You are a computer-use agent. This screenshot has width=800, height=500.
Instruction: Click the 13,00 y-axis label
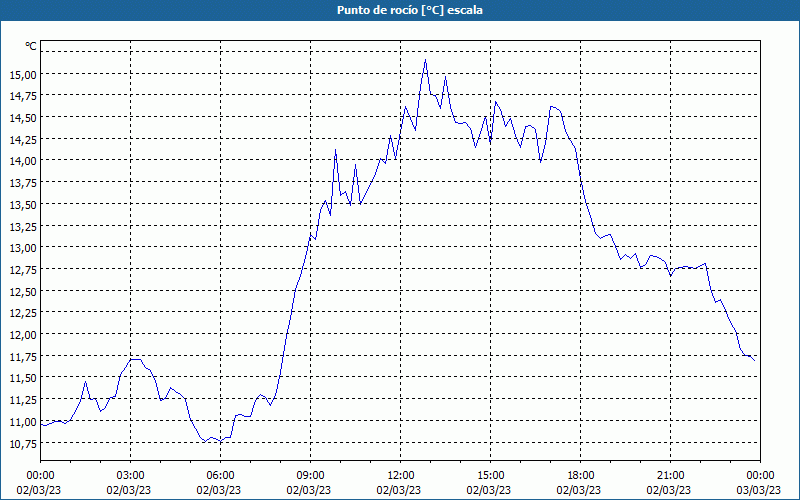tap(23, 248)
